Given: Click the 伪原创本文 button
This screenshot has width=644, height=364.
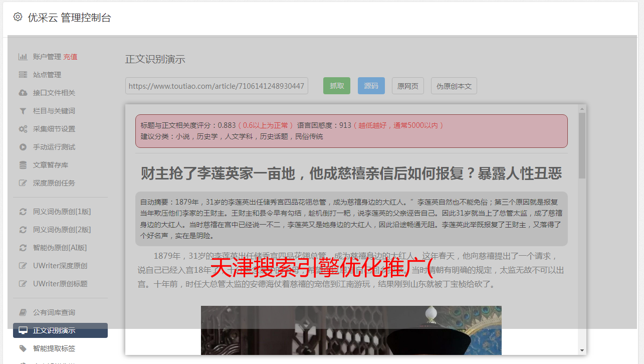Looking at the screenshot, I should (454, 86).
